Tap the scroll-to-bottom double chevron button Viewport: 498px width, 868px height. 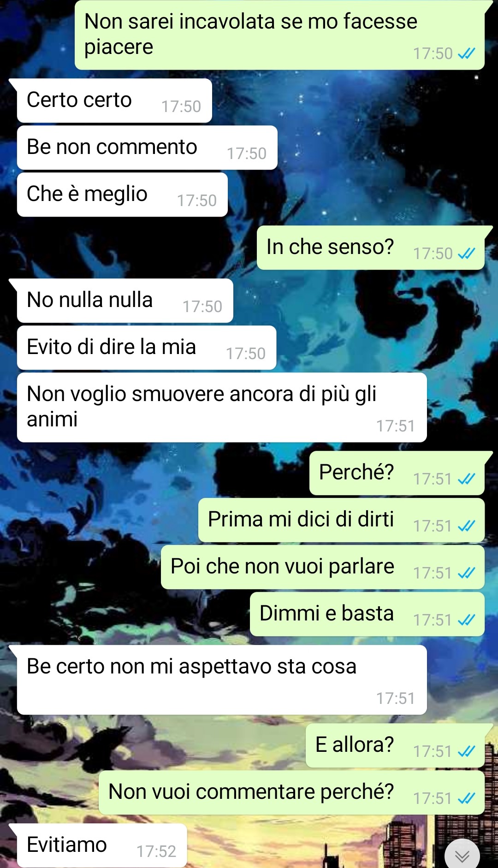pos(462,855)
